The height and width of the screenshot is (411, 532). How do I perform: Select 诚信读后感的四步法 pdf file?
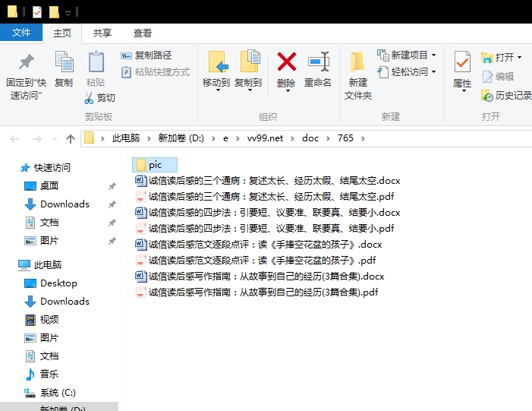(265, 228)
